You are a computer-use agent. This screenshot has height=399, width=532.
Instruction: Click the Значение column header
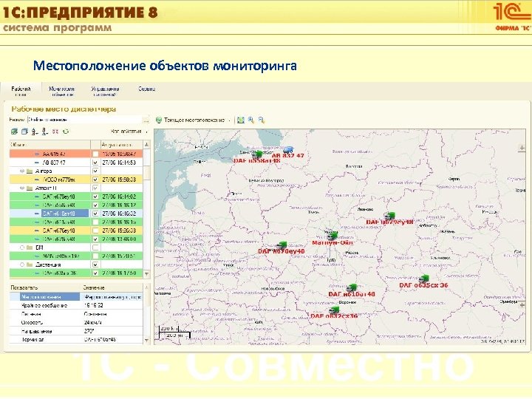[112, 287]
